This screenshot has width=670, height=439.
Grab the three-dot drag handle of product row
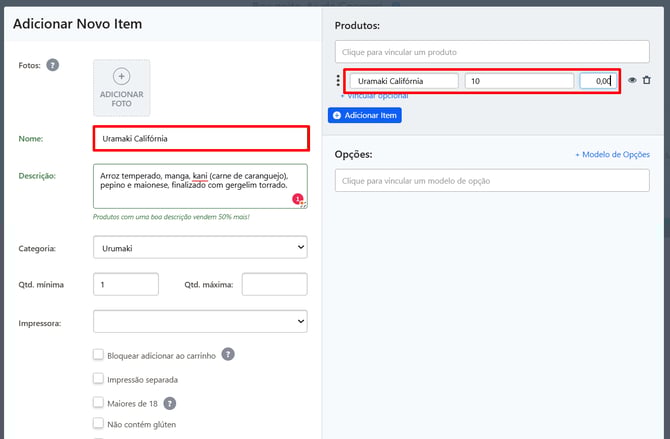[337, 81]
